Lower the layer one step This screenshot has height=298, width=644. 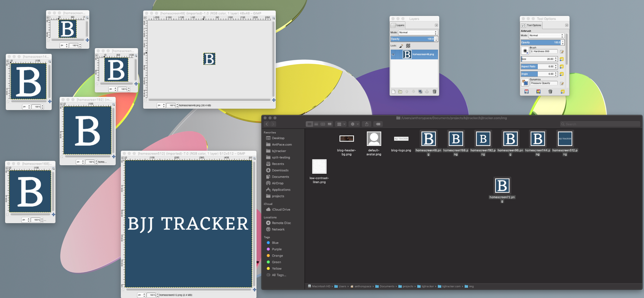[413, 92]
